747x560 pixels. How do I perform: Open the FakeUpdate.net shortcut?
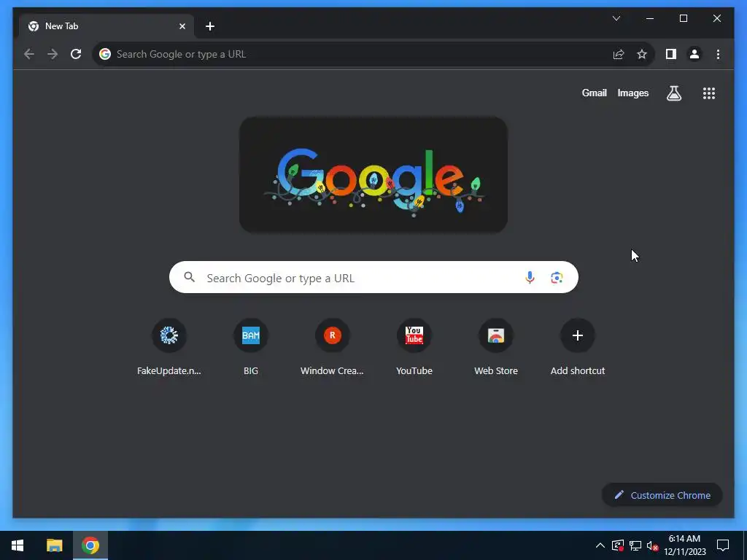tap(169, 346)
